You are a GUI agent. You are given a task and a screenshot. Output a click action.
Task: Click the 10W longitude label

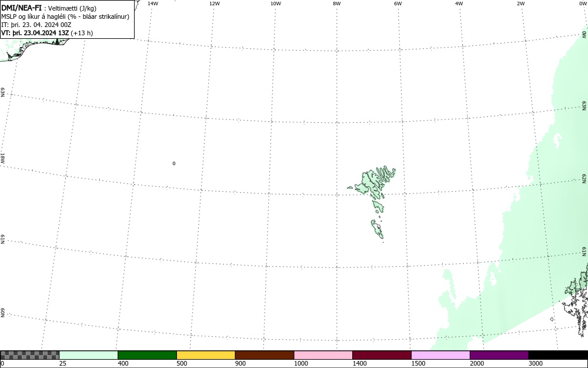pos(276,4)
